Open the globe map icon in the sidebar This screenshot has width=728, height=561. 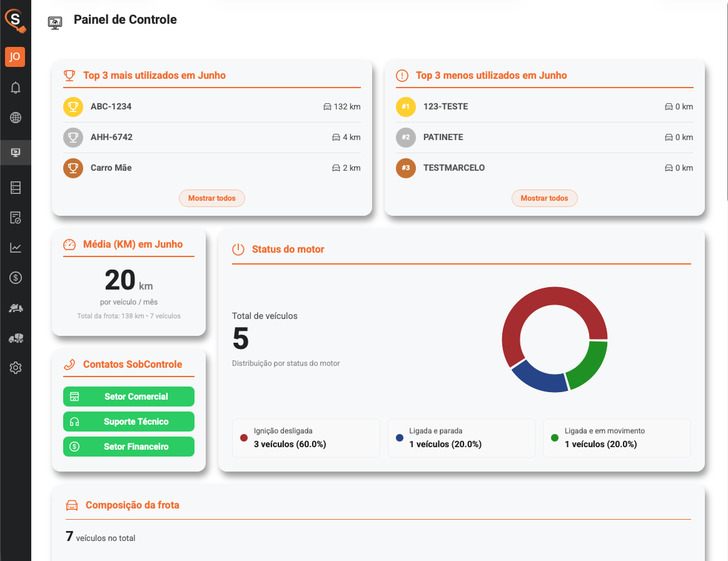pyautogui.click(x=15, y=118)
